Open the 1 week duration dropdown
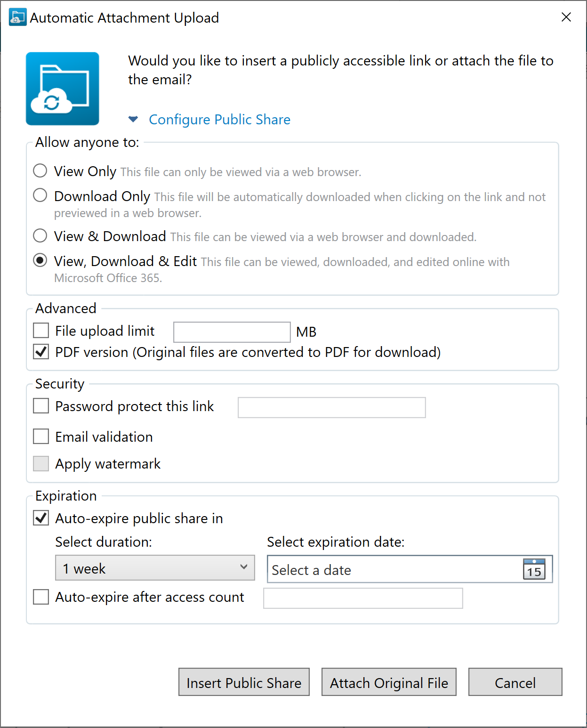The image size is (587, 728). [x=155, y=568]
